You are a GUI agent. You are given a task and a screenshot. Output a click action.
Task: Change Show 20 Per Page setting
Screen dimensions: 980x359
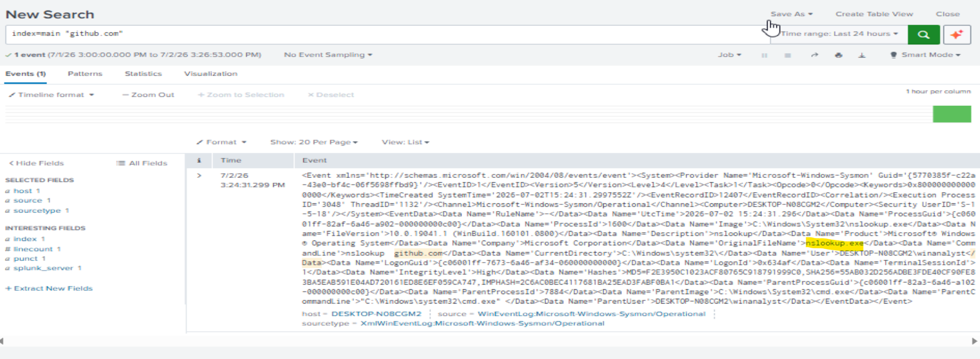pyautogui.click(x=314, y=142)
